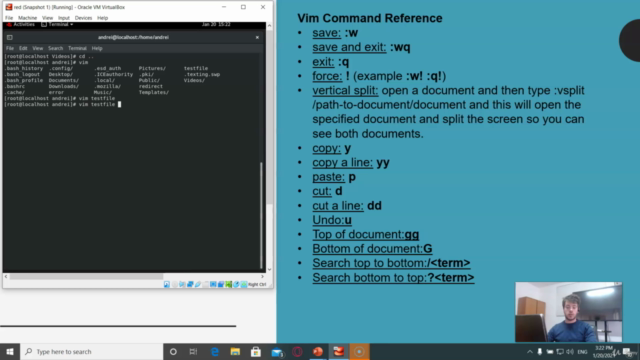Screen dimensions: 640x360
Task: Click VirtualBox scroll-down arrow
Action: pyautogui.click(x=269, y=269)
